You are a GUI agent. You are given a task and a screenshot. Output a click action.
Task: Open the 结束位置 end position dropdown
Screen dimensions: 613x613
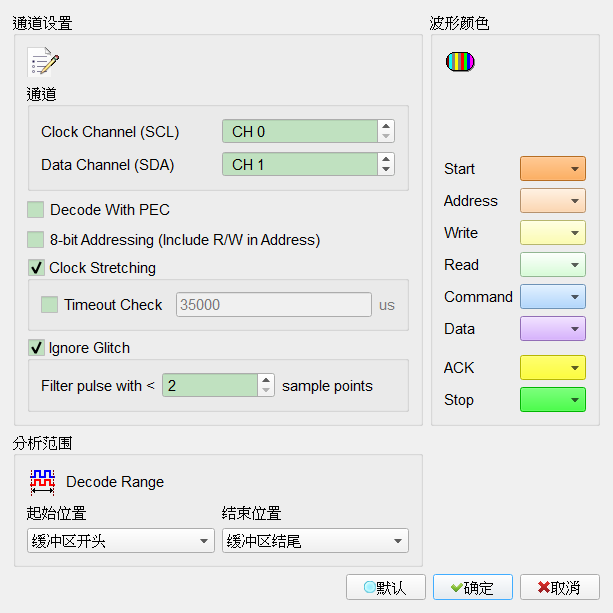315,541
